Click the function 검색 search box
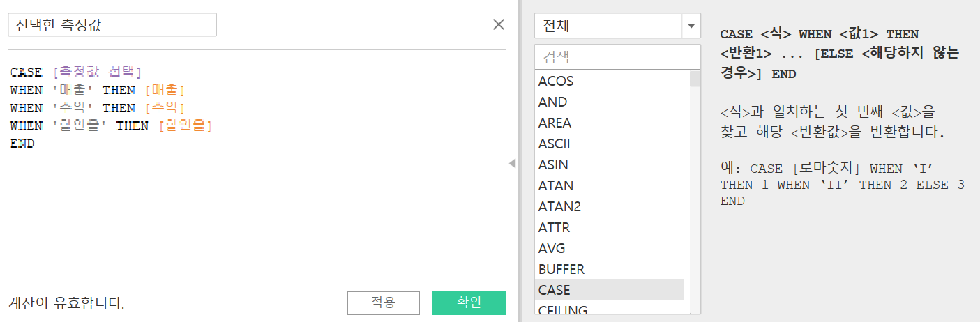 coord(617,57)
